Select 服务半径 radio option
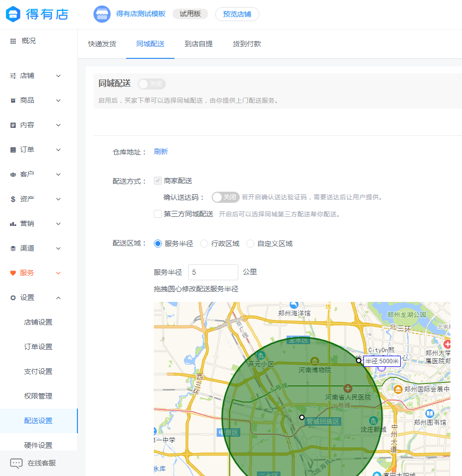Viewport: 462px width, 476px height. (158, 244)
